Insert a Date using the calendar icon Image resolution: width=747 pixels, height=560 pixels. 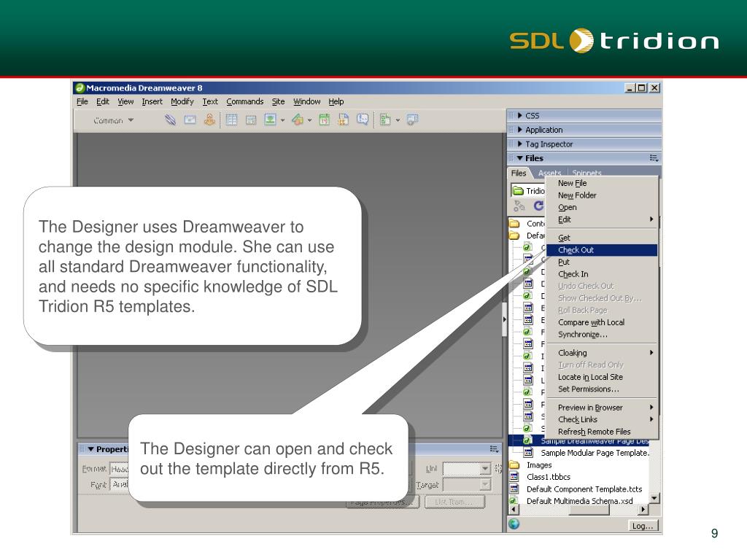[324, 120]
